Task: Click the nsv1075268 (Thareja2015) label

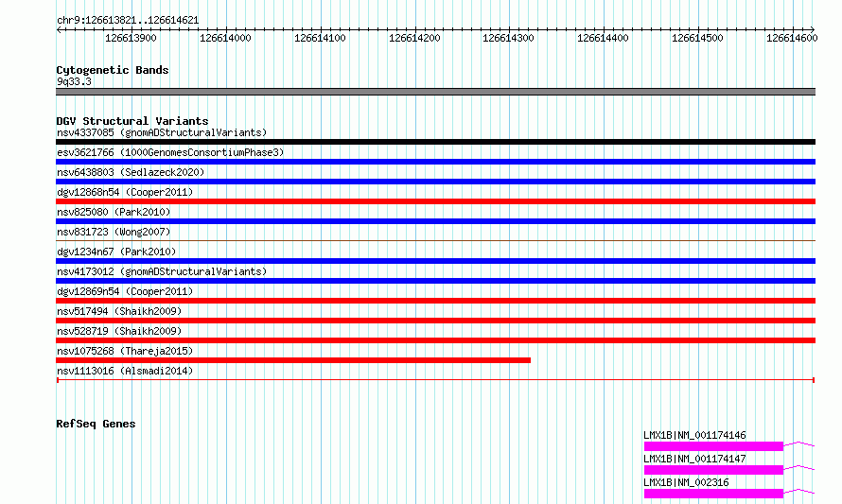Action: pos(125,351)
